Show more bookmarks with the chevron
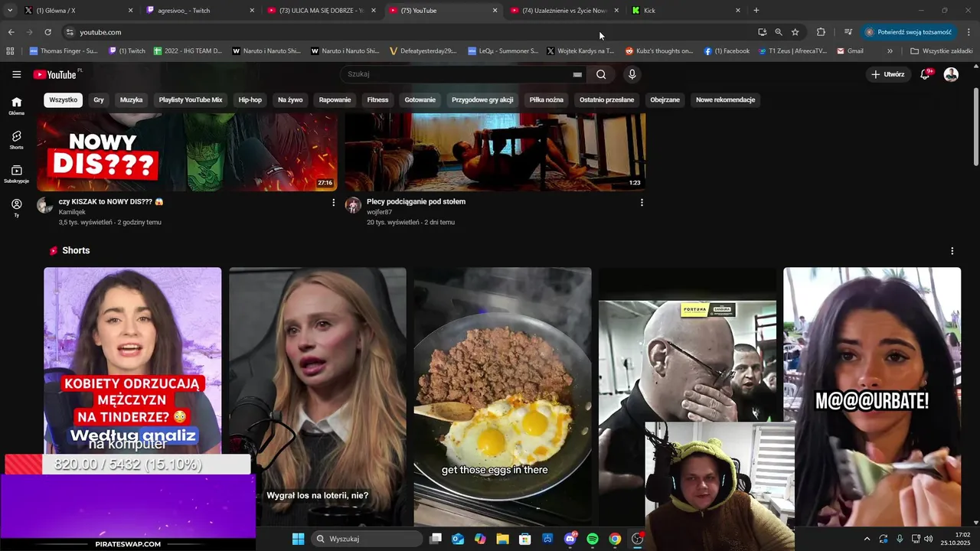The image size is (980, 551). tap(890, 51)
